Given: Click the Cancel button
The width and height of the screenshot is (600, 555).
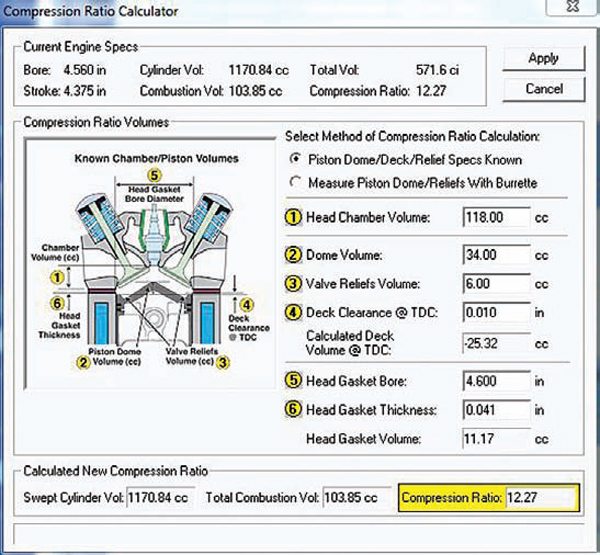Looking at the screenshot, I should coord(544,89).
